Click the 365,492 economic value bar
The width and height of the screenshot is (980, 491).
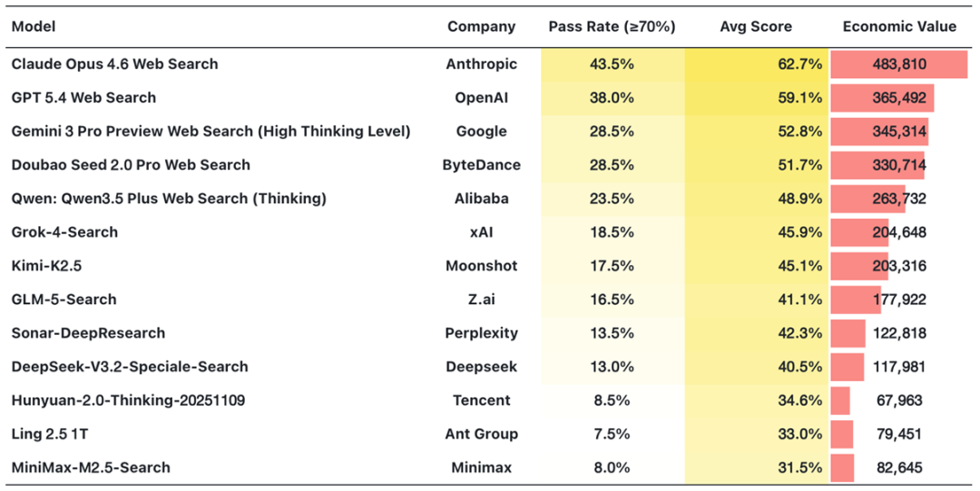click(882, 98)
